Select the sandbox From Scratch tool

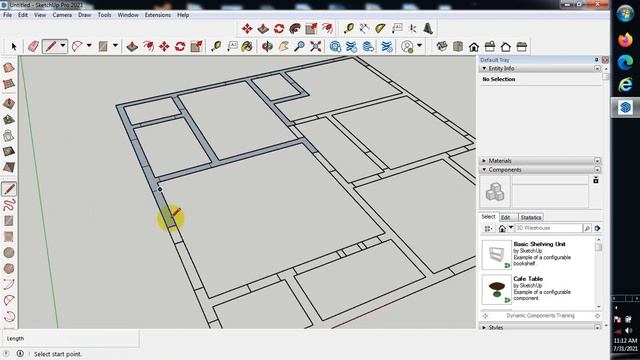pos(9,84)
